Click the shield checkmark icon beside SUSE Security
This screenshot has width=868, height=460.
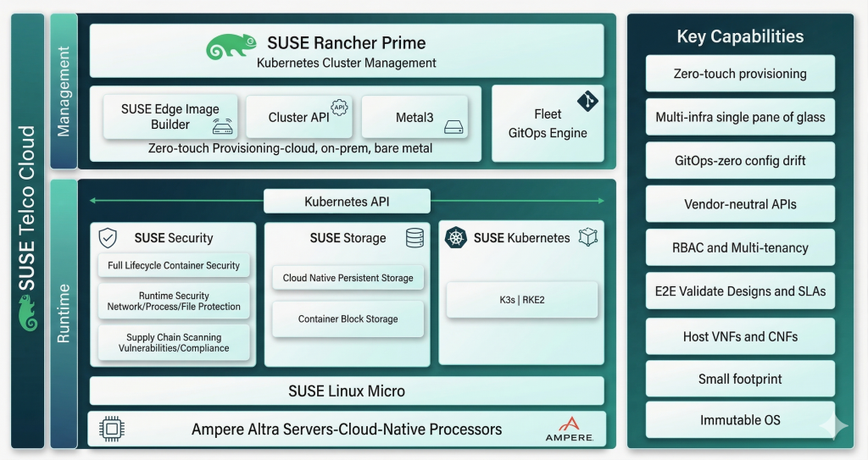click(x=108, y=238)
